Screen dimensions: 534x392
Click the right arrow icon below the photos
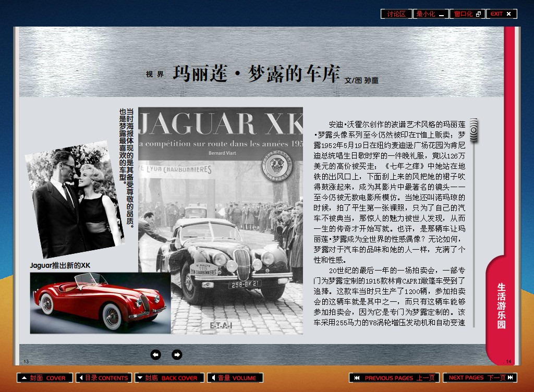point(177,354)
